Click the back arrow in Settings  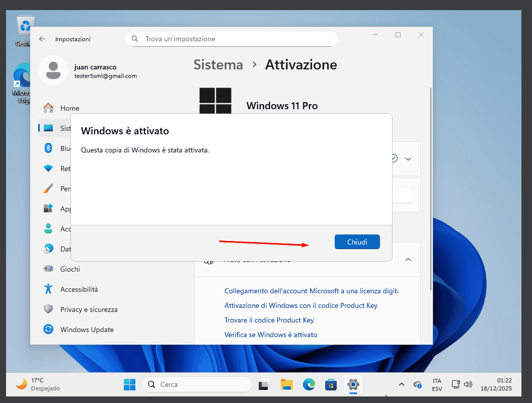tap(42, 39)
